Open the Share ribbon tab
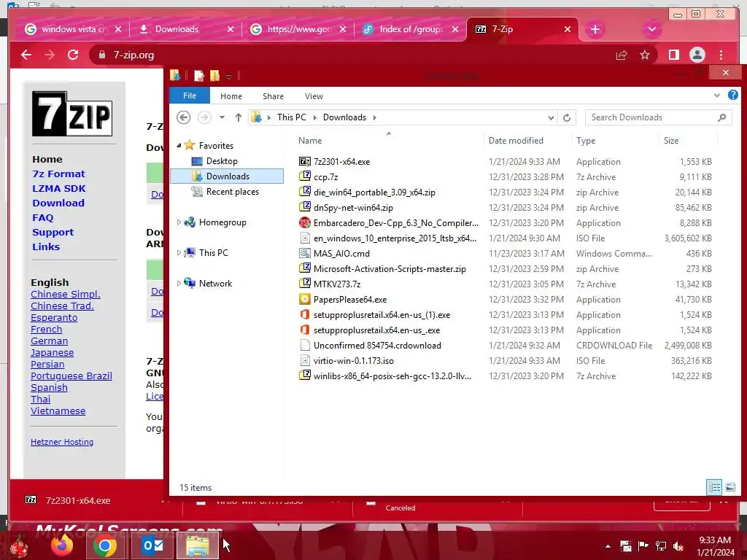Screen dimensions: 747x560 pyautogui.click(x=273, y=96)
